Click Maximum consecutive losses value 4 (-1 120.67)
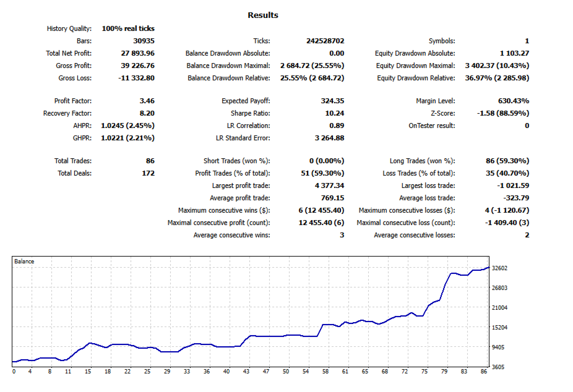573x392 pixels. pos(507,211)
